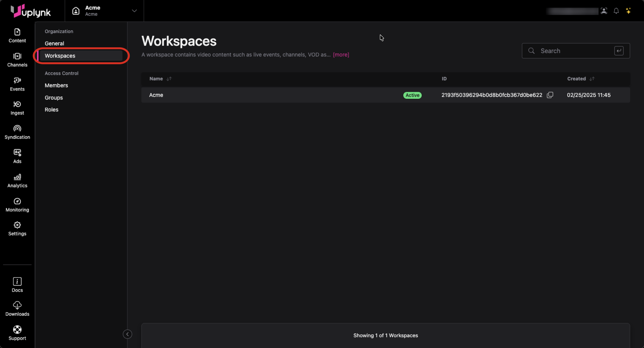Sort workspaces by Name column
644x348 pixels.
pyautogui.click(x=169, y=79)
